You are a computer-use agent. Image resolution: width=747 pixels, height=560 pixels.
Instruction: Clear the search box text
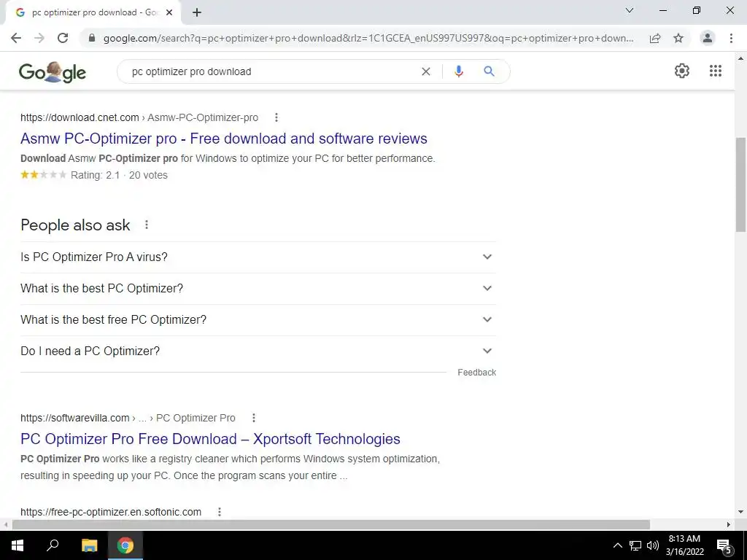tap(426, 71)
